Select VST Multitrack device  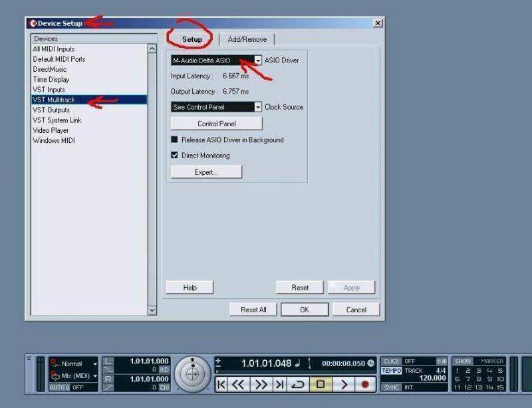coord(89,100)
